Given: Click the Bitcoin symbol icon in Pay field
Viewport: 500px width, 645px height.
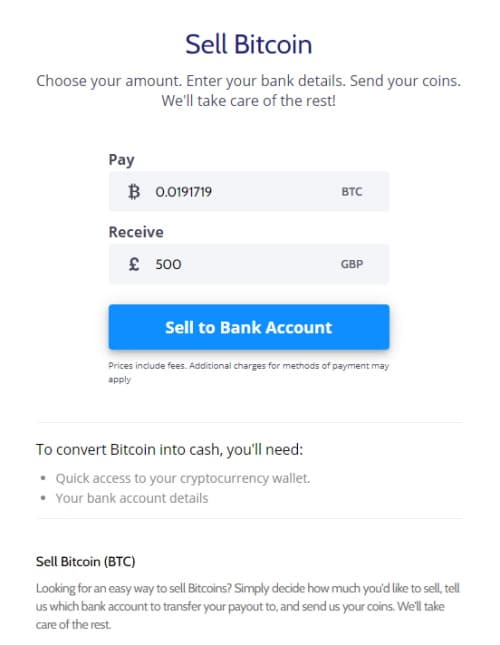Looking at the screenshot, I should click(134, 192).
